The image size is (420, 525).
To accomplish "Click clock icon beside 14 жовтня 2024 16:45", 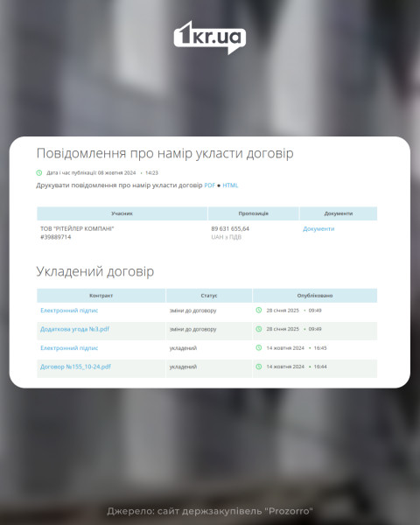I will pos(259,348).
